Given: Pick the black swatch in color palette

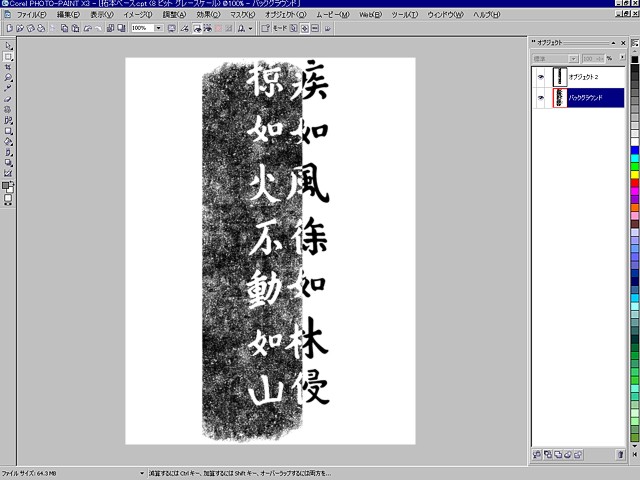Looking at the screenshot, I should pos(635,60).
